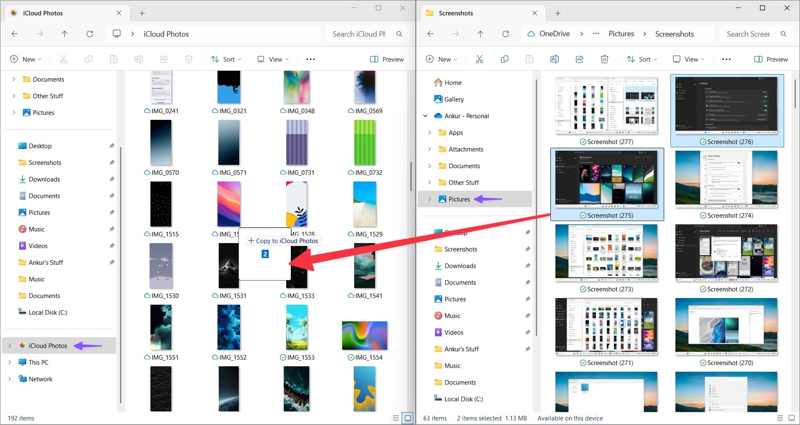This screenshot has height=425, width=800.
Task: Expand Other Stuff in iCloud Photos sidebar
Action: point(14,96)
